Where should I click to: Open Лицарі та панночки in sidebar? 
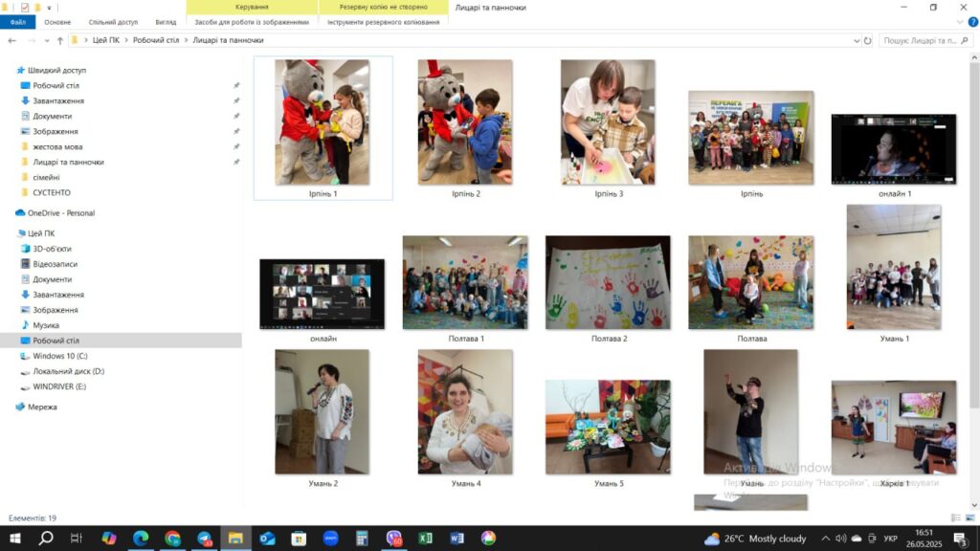[x=68, y=162]
